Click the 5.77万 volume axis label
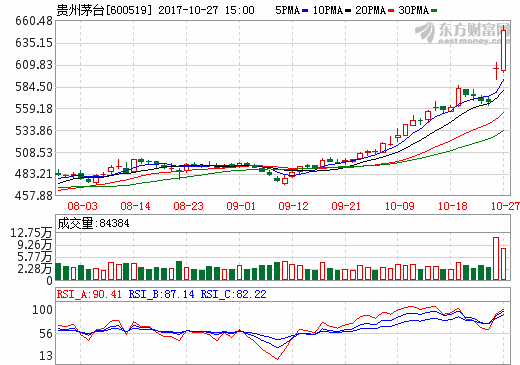520x365 pixels. [x=35, y=257]
